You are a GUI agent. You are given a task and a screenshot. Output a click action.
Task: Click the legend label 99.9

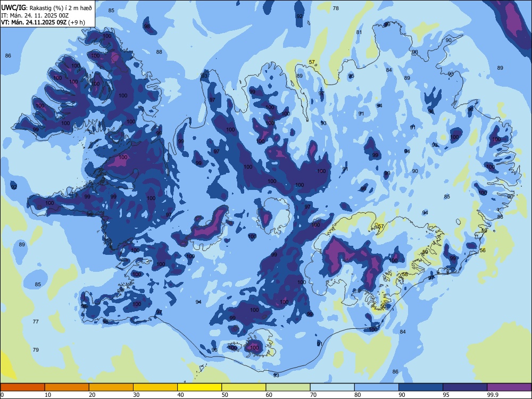493,395
